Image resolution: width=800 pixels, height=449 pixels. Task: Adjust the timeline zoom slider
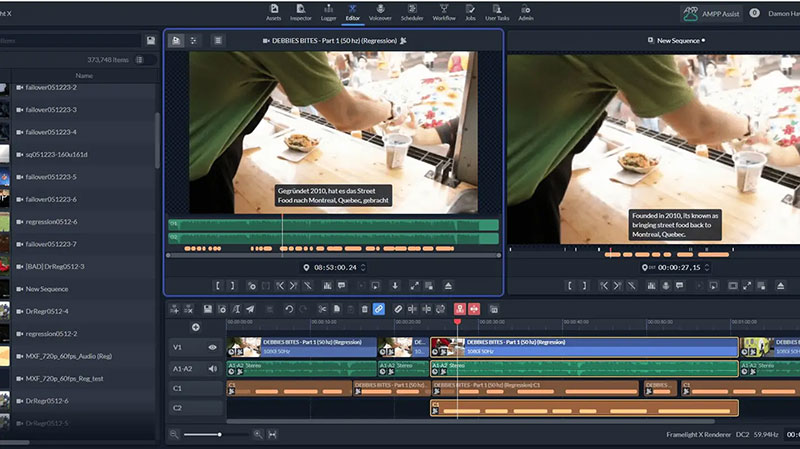tap(219, 434)
